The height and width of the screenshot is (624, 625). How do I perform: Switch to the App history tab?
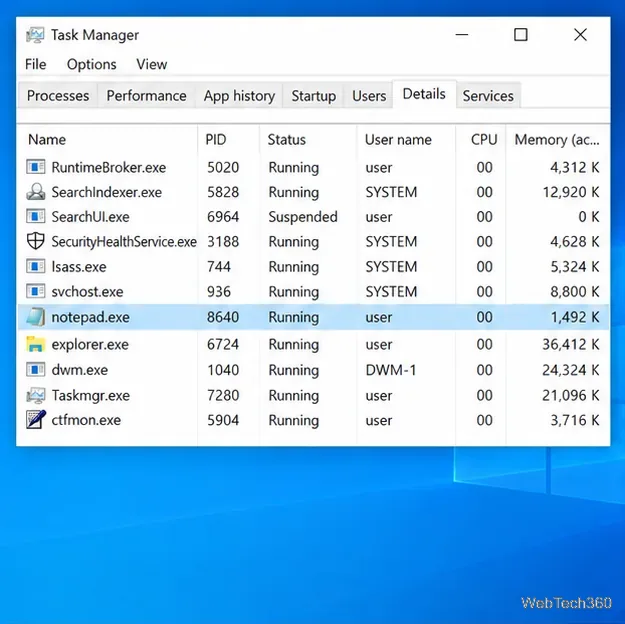tap(239, 96)
